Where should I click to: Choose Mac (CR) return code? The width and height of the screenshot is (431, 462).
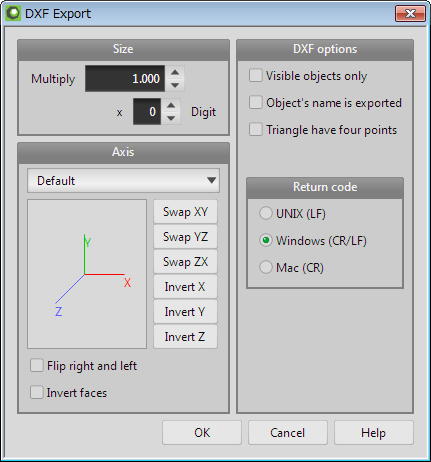click(x=266, y=267)
